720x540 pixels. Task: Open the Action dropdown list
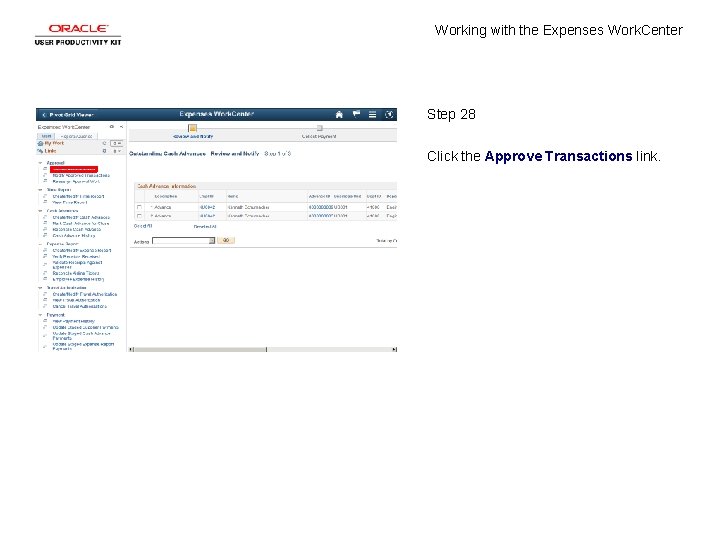click(x=183, y=241)
